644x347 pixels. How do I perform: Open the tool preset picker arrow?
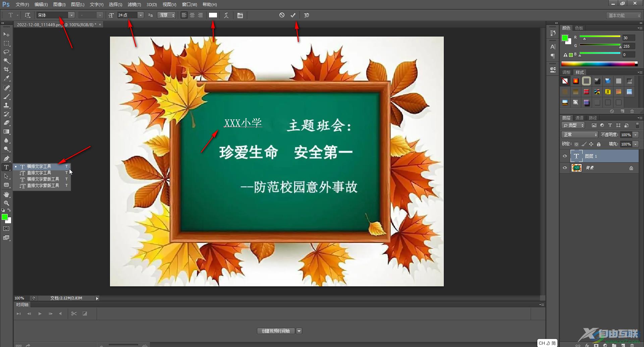click(x=17, y=15)
